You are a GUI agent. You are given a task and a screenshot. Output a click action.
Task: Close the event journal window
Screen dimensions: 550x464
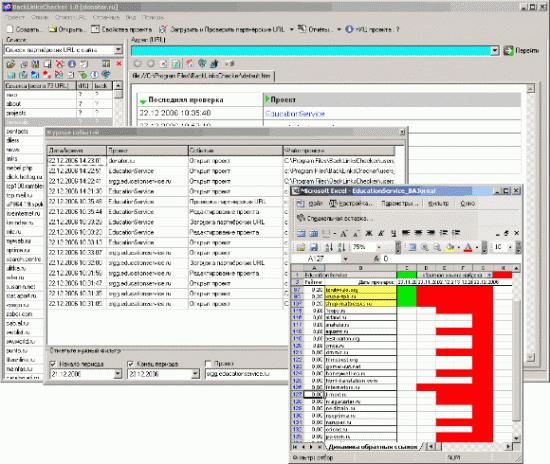point(402,132)
